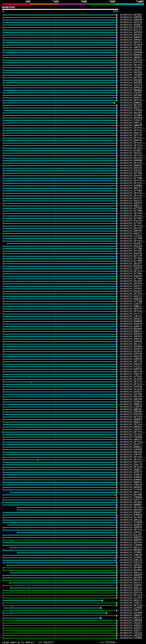Select hit label UniRef100_C9ZRH6
Viewport: 146px width, 644px height.
click(131, 638)
